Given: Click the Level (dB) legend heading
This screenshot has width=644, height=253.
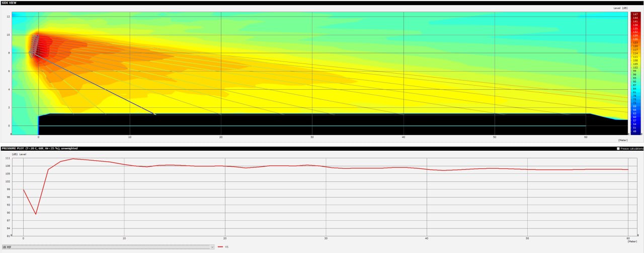Looking at the screenshot, I should click(x=620, y=8).
